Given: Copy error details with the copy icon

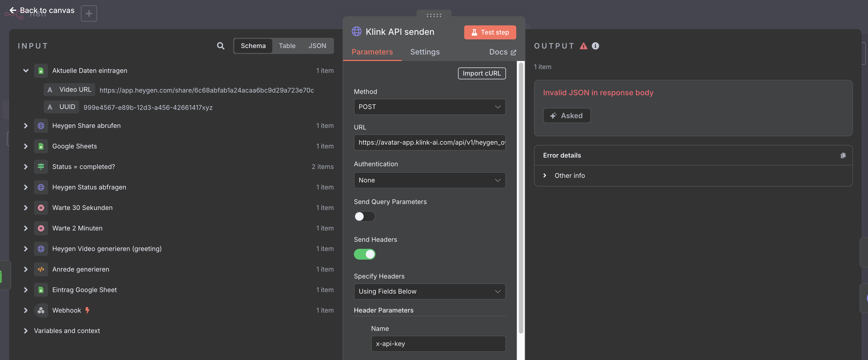Looking at the screenshot, I should pos(843,155).
